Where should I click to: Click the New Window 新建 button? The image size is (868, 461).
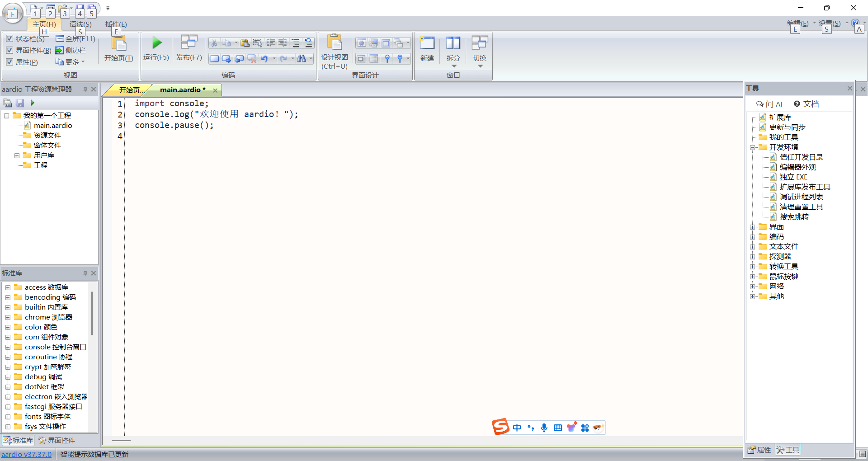[x=427, y=49]
